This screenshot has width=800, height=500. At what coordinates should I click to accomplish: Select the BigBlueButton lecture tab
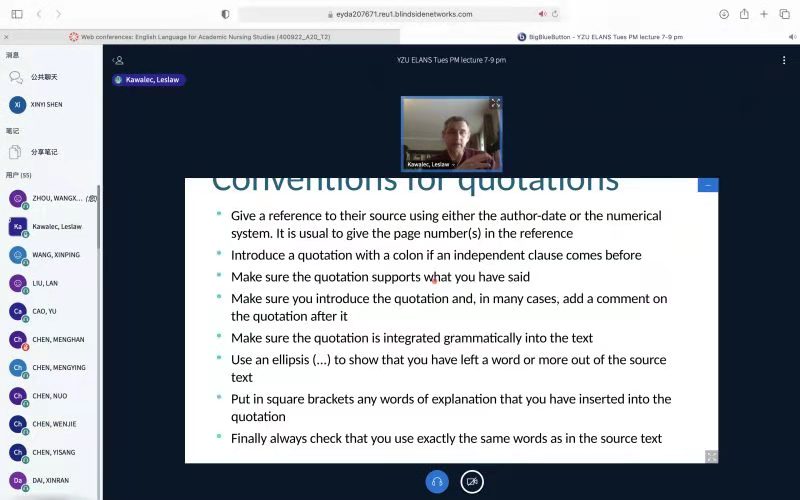[x=600, y=37]
